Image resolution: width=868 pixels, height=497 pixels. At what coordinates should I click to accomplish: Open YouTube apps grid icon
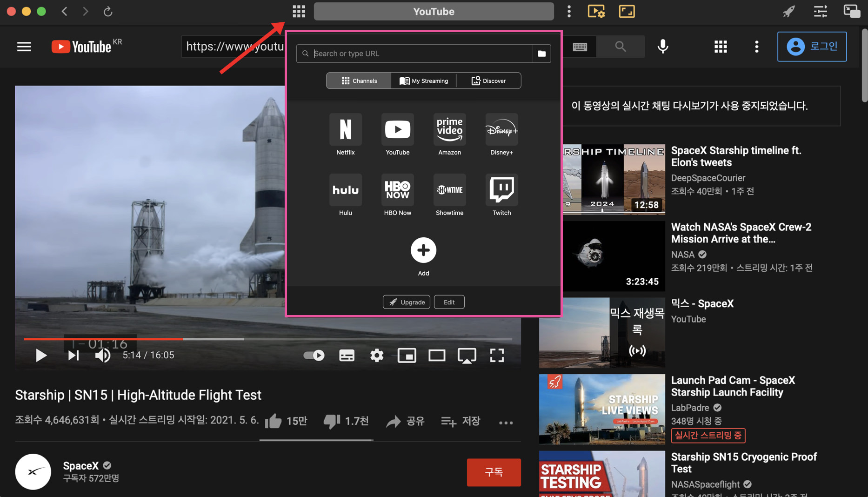point(721,47)
